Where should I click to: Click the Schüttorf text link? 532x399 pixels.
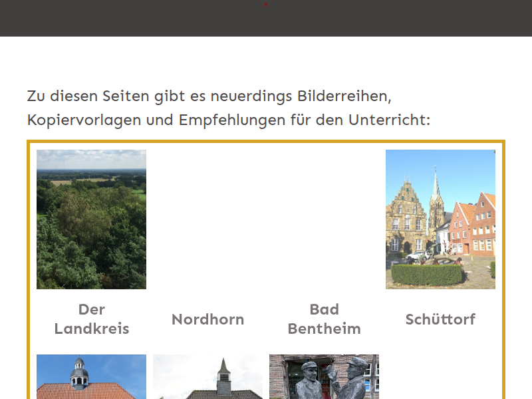[x=440, y=319]
